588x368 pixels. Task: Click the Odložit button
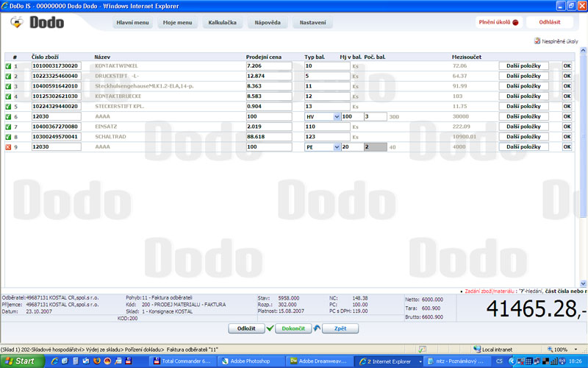[246, 328]
